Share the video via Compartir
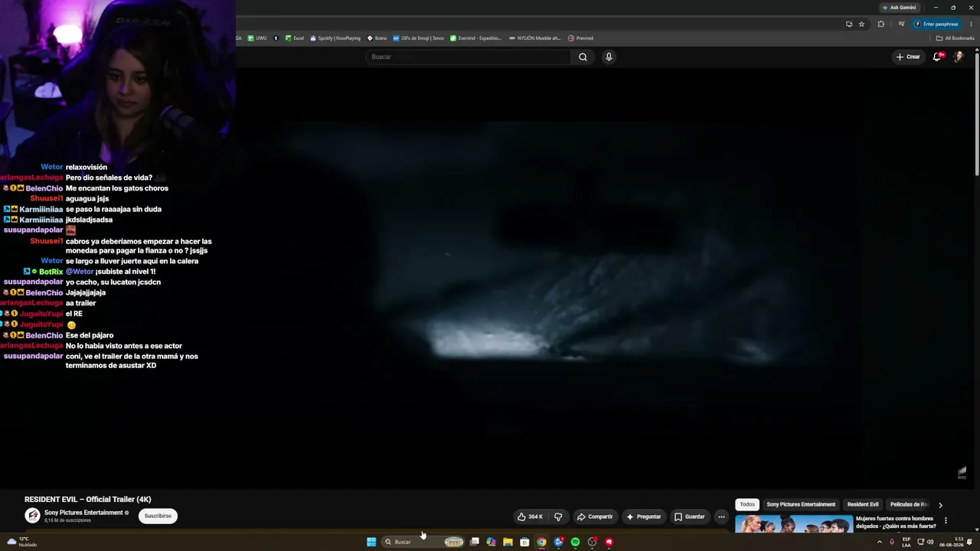 click(595, 517)
